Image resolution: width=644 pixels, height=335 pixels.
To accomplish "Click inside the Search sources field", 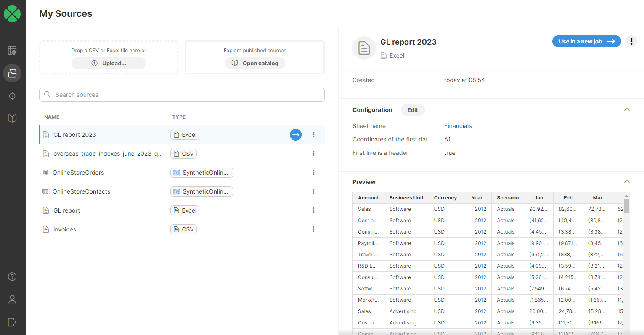I will pos(181,94).
